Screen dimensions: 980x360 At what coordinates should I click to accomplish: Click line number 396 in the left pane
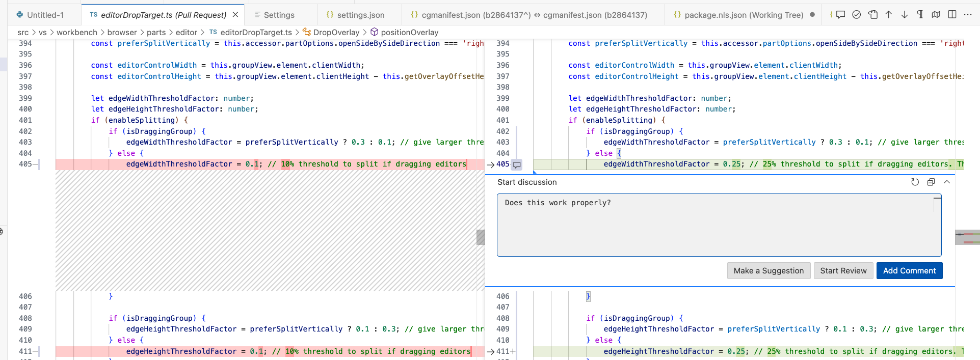[25, 65]
